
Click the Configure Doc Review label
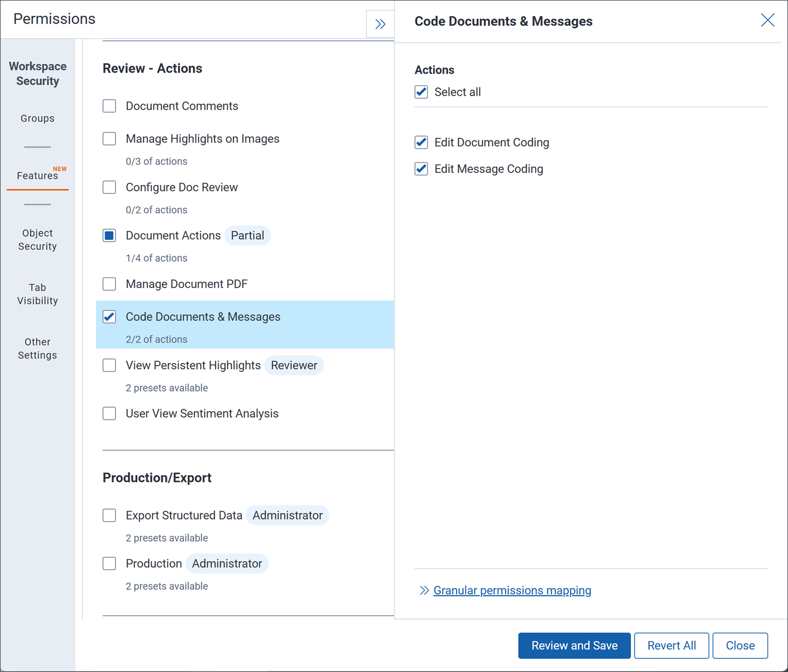click(182, 187)
